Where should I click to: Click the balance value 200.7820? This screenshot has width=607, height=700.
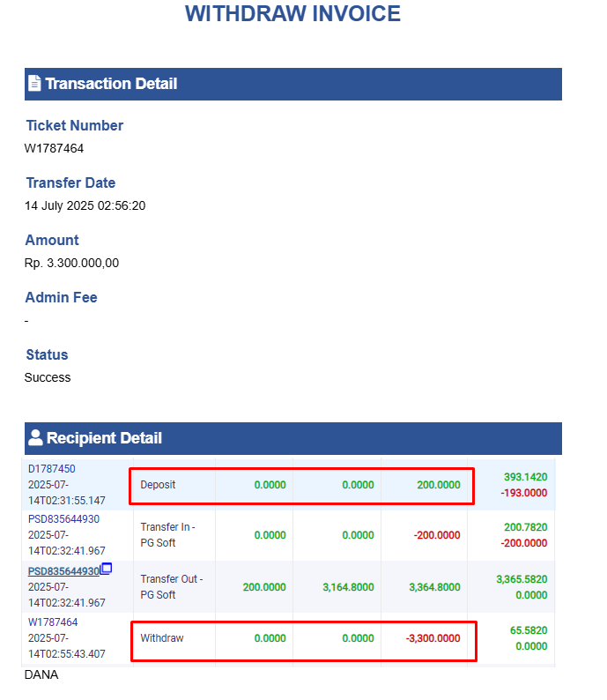coord(525,527)
